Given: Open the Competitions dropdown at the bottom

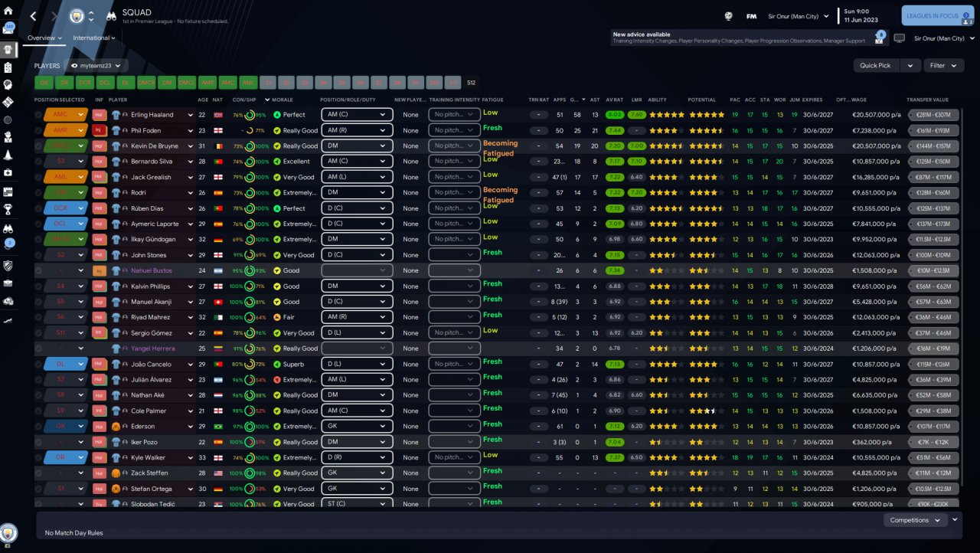Looking at the screenshot, I should [x=916, y=520].
